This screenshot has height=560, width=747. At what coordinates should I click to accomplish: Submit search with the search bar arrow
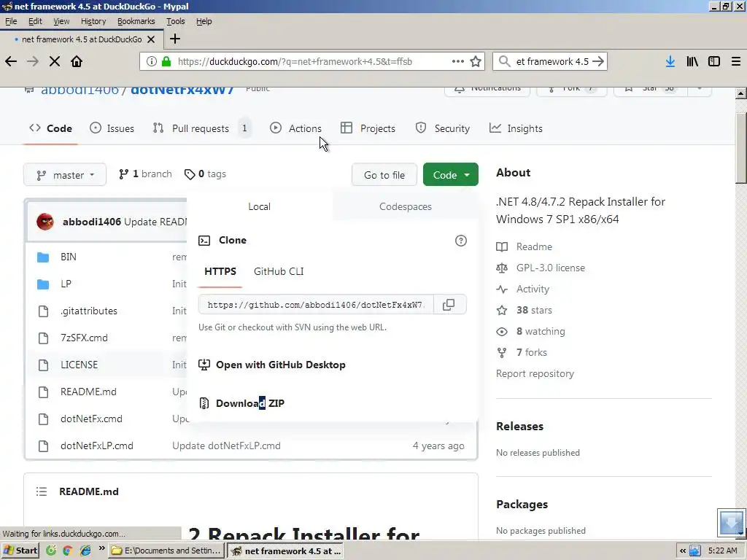(x=598, y=61)
